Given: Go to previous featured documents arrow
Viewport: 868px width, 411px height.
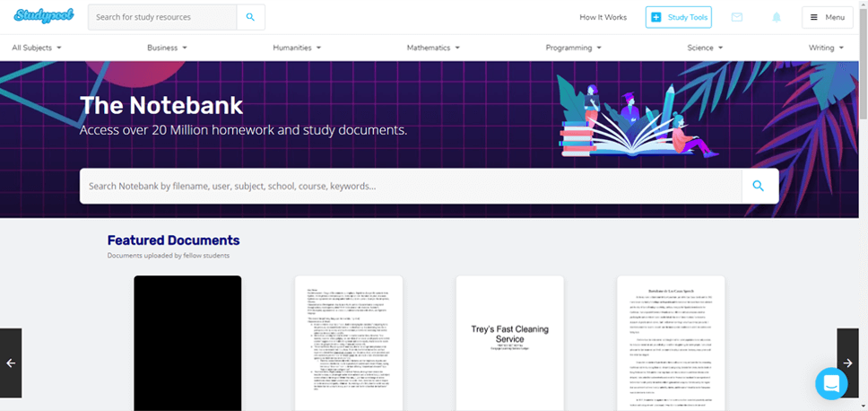Looking at the screenshot, I should pyautogui.click(x=11, y=363).
